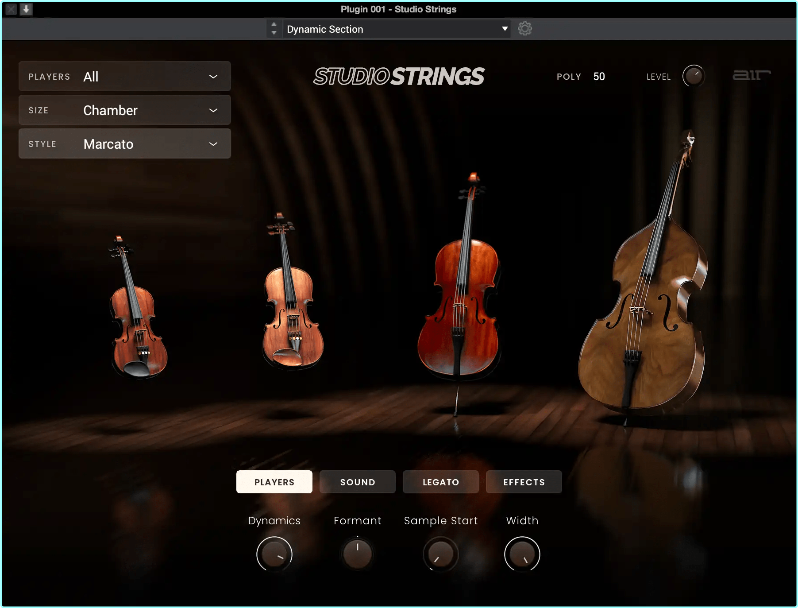Screen dimensions: 798x608
Task: Click the "POLY" label
Action: click(x=568, y=76)
